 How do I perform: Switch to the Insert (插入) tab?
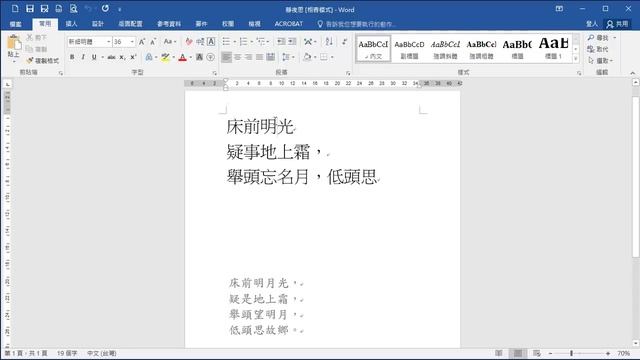click(x=71, y=24)
